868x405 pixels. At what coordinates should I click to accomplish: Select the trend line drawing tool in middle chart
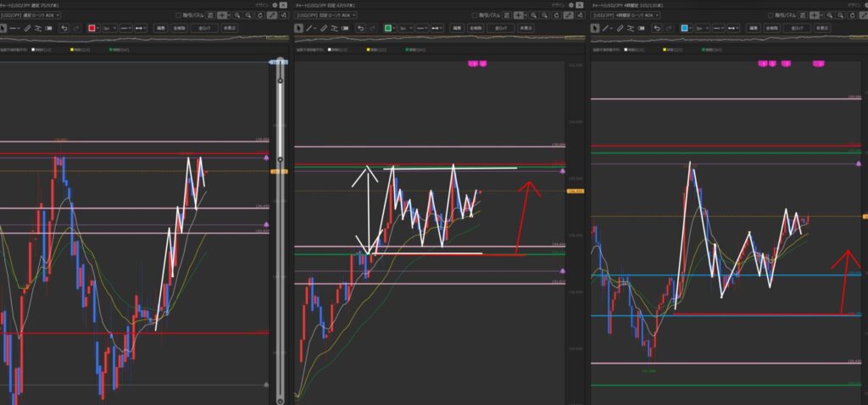click(310, 28)
